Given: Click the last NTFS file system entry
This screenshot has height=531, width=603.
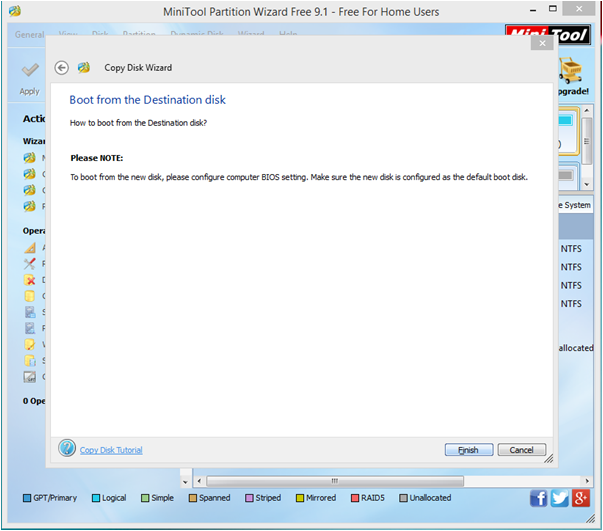Looking at the screenshot, I should pyautogui.click(x=571, y=304).
